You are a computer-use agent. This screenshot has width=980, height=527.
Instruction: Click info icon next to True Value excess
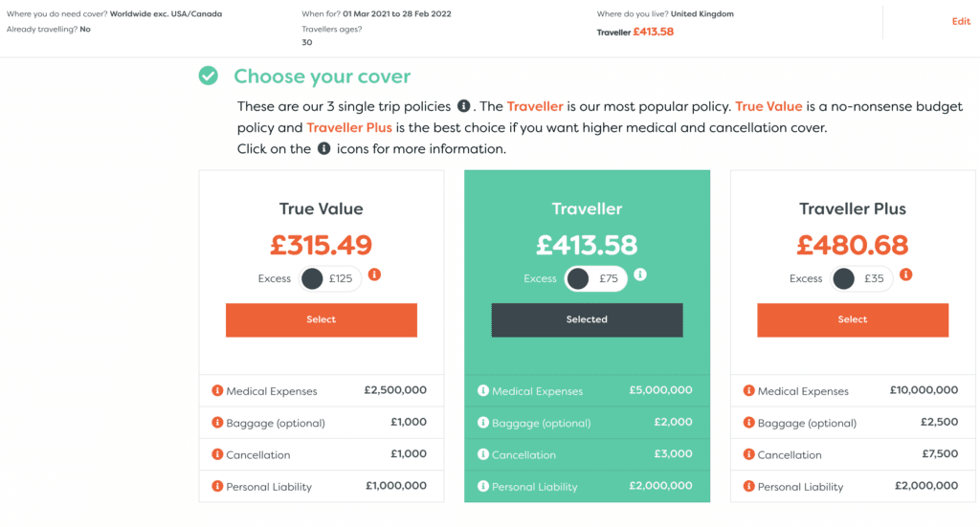(374, 274)
